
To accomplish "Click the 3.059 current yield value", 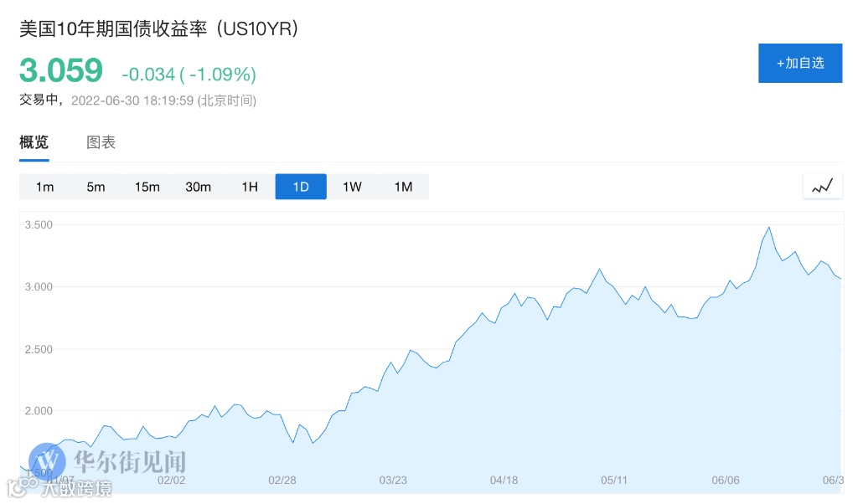I will point(61,70).
